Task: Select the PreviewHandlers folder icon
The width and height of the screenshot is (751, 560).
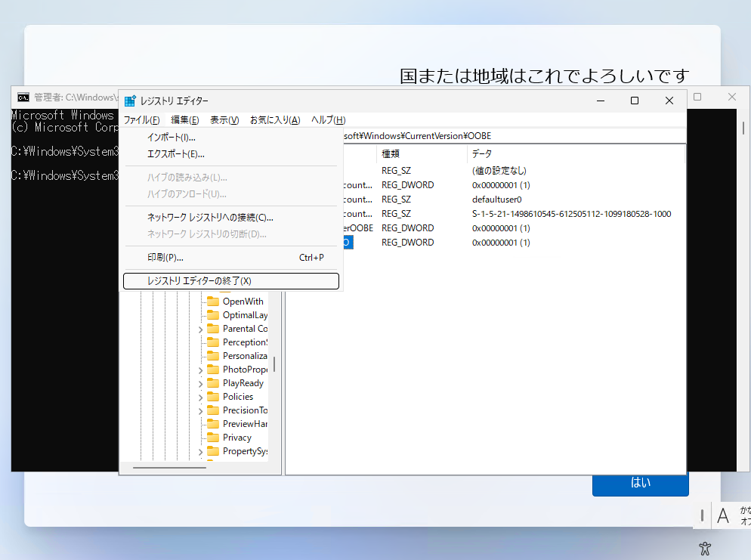Action: tap(213, 424)
